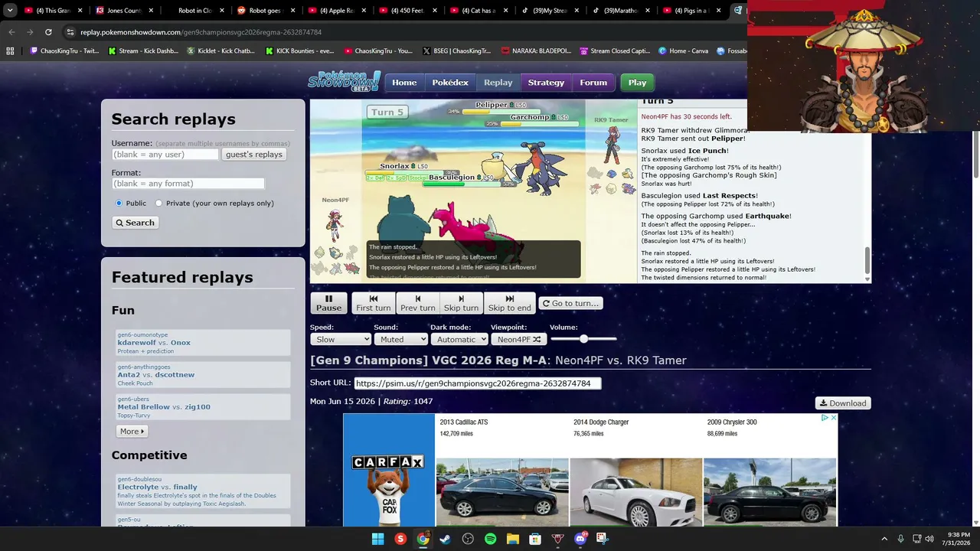The image size is (980, 551).
Task: Expand More under Fun replays
Action: coord(132,432)
